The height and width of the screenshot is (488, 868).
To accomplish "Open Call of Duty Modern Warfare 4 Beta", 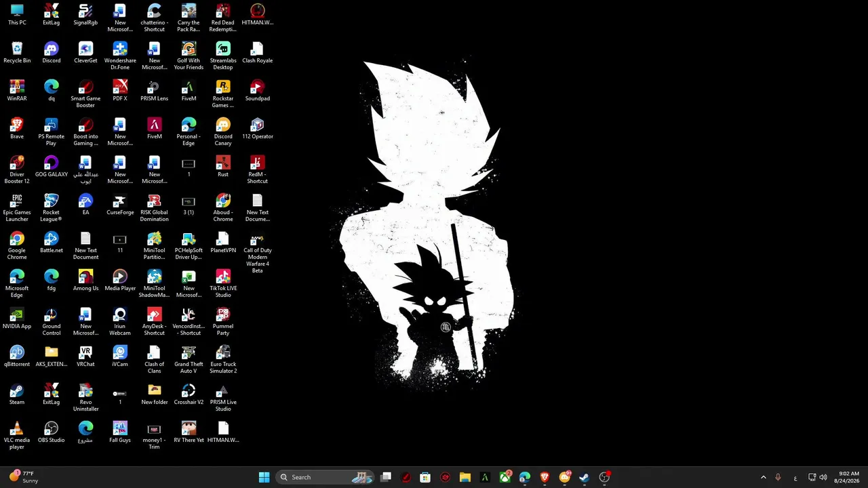I will point(257,253).
